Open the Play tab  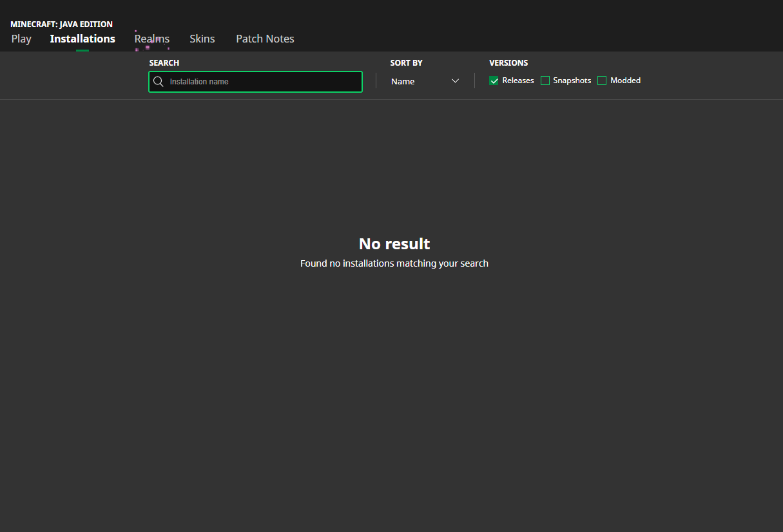click(x=21, y=39)
